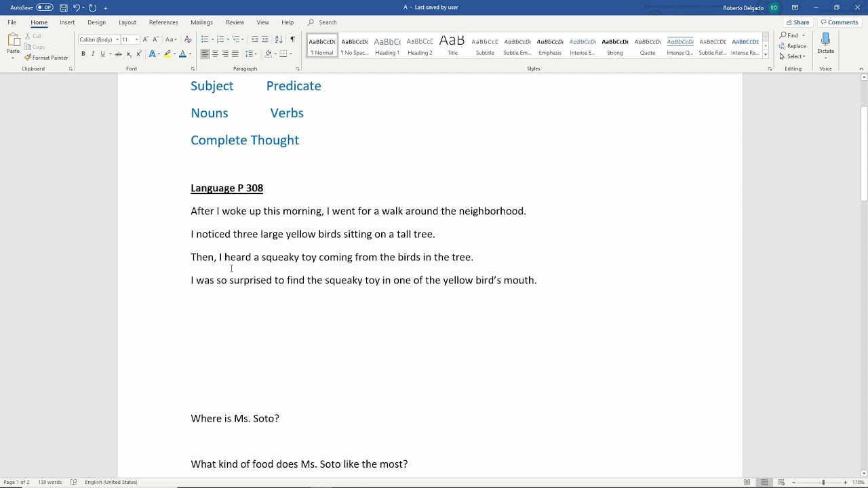Screen dimensions: 868x488
Task: Open the font size dropdown
Action: (x=136, y=39)
